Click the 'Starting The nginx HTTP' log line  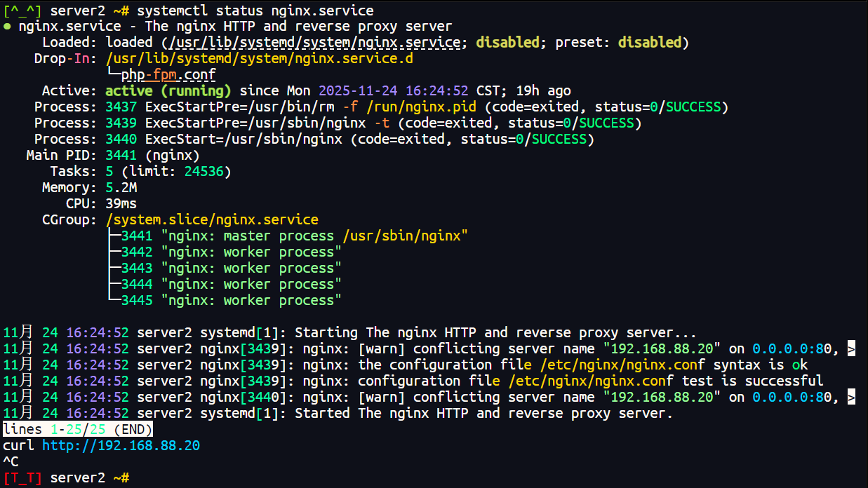[350, 333]
